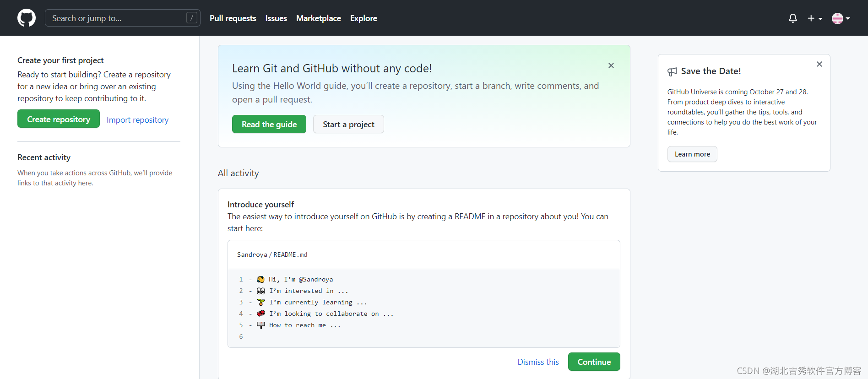Image resolution: width=868 pixels, height=379 pixels.
Task: Click the handshake emoji on line 4
Action: coord(261,314)
